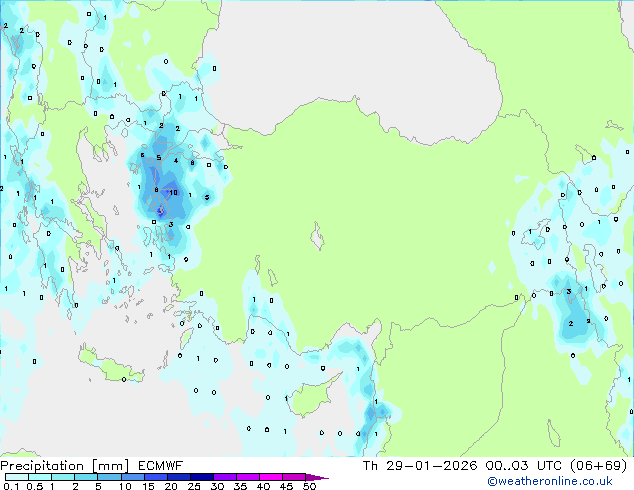The width and height of the screenshot is (634, 490).
Task: Click the lightest 0.1–0.5 mm legend swatch
Action: [x=17, y=477]
